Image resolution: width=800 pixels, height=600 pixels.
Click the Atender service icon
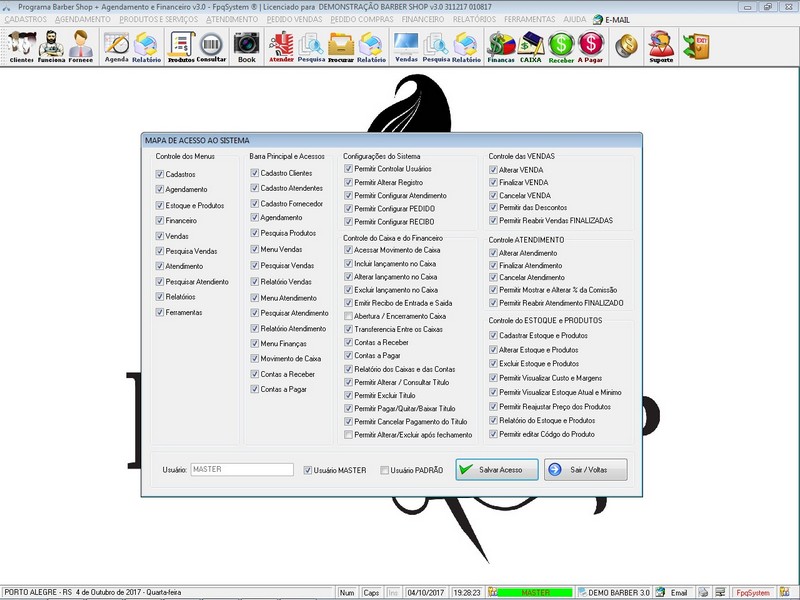tap(282, 46)
